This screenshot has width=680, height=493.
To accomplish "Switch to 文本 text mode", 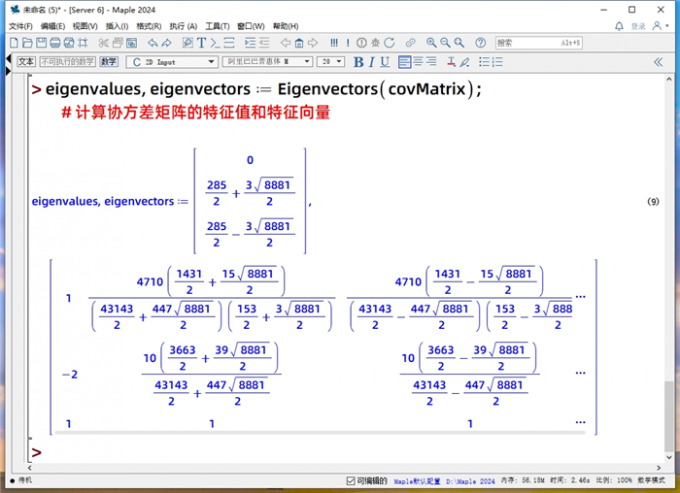I will pyautogui.click(x=26, y=62).
